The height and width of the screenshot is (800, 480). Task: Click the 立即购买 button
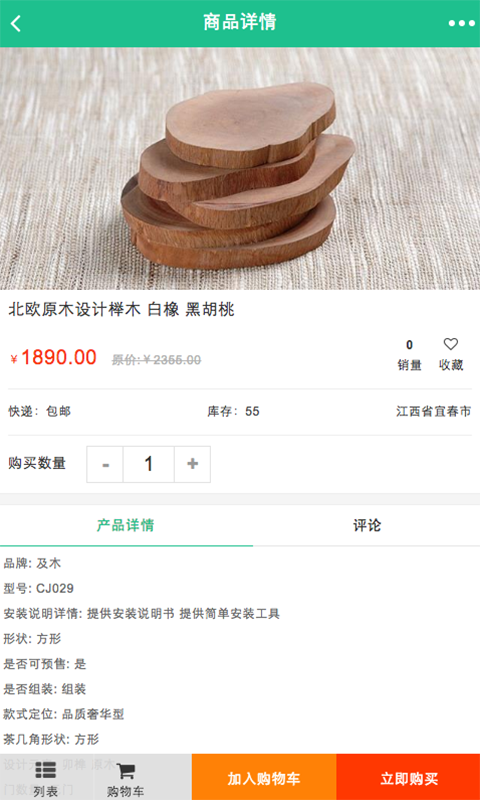pos(409,777)
